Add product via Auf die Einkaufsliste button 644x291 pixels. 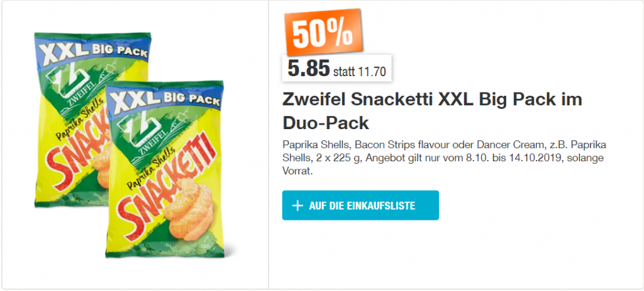(x=360, y=205)
